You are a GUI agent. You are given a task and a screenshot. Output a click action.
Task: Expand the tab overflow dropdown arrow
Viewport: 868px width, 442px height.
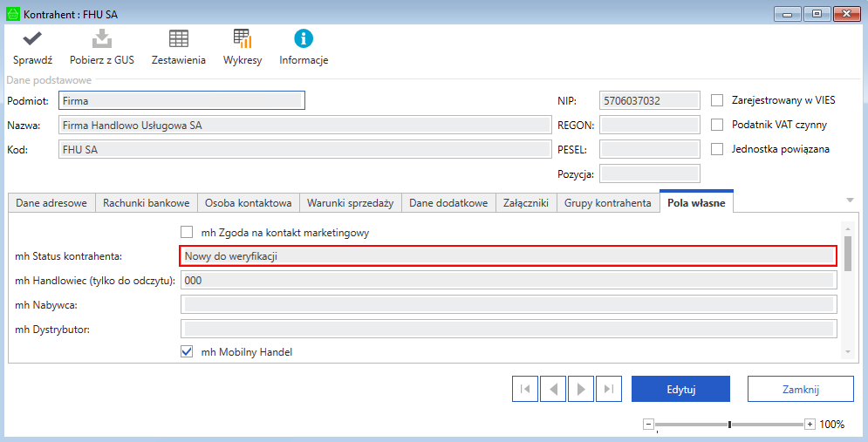coord(850,201)
